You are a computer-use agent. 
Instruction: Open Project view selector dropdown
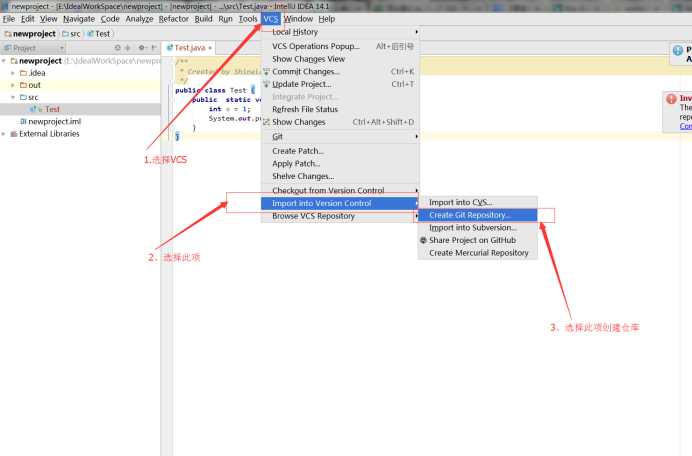click(x=34, y=48)
